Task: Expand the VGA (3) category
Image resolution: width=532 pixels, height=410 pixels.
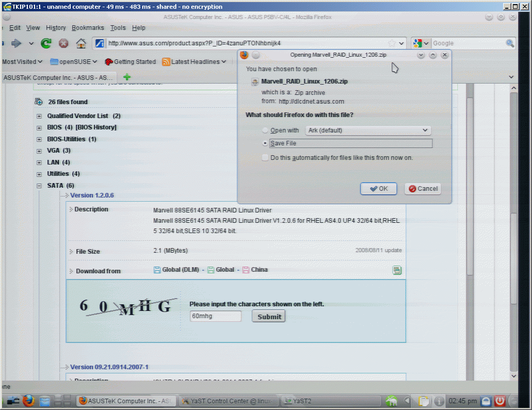Action: click(39, 151)
